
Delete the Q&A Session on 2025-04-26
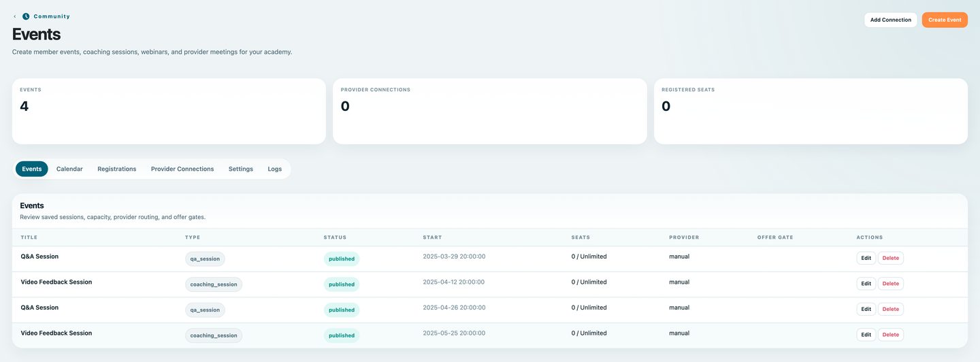pyautogui.click(x=890, y=309)
